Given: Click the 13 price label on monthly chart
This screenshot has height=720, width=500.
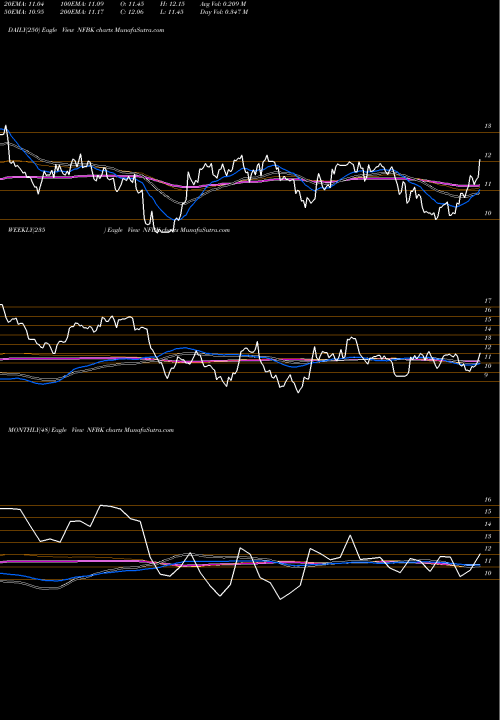Looking at the screenshot, I should pos(488,536).
